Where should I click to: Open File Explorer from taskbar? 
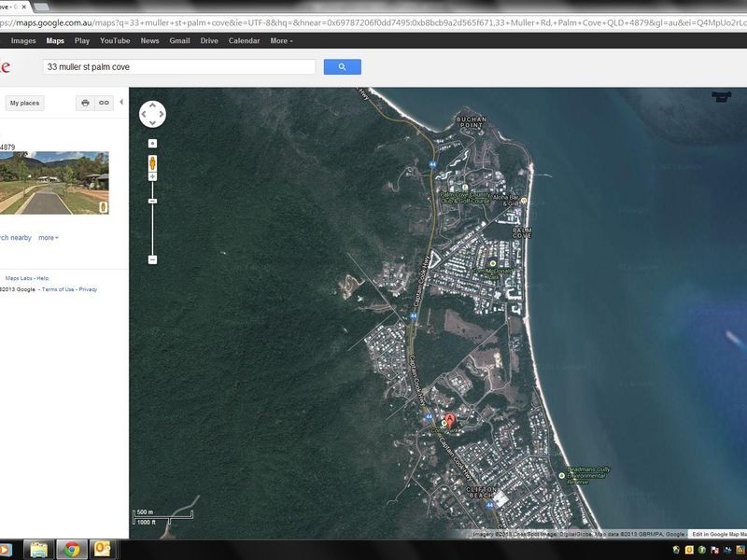[x=38, y=550]
